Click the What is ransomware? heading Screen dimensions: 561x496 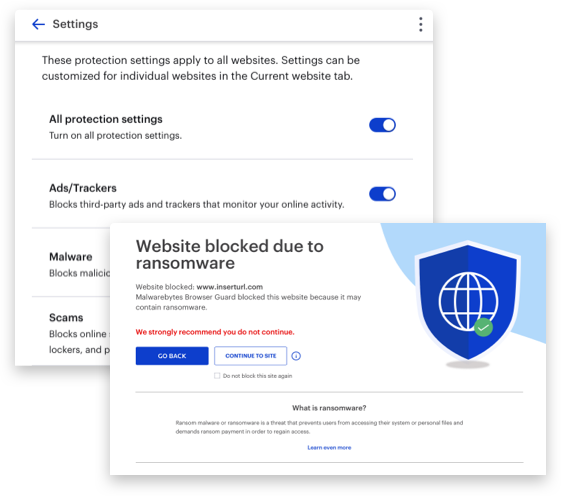(x=329, y=408)
